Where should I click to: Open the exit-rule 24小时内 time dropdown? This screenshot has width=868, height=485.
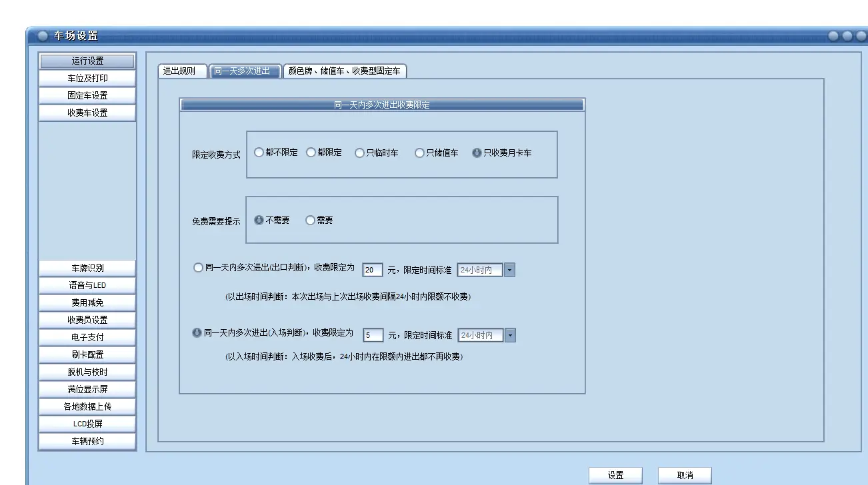[509, 269]
